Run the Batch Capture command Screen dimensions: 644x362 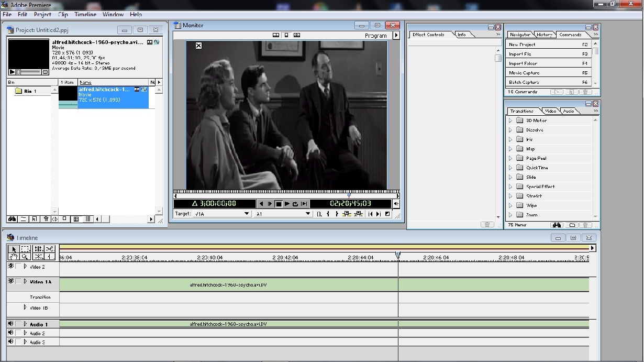549,82
